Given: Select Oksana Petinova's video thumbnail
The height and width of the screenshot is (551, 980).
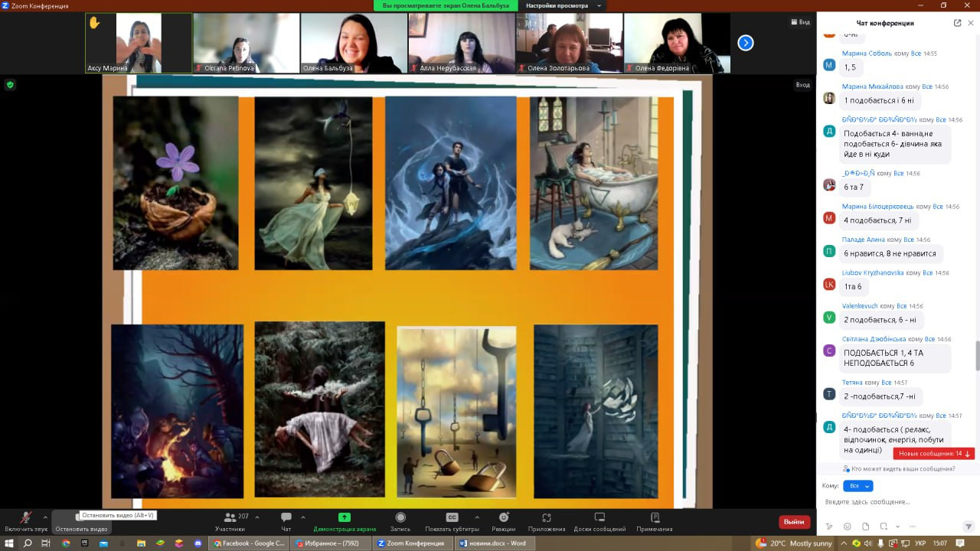Looking at the screenshot, I should point(247,43).
